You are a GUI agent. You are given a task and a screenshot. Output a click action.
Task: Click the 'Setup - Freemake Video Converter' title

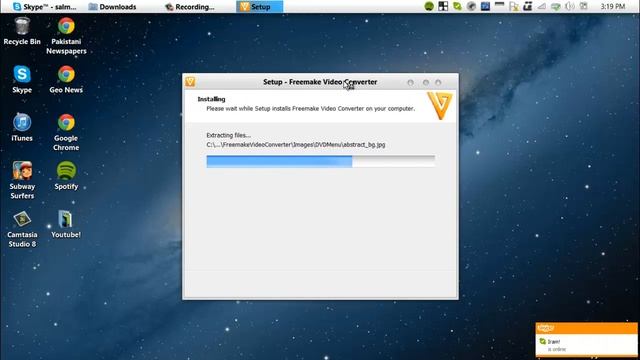click(x=320, y=82)
